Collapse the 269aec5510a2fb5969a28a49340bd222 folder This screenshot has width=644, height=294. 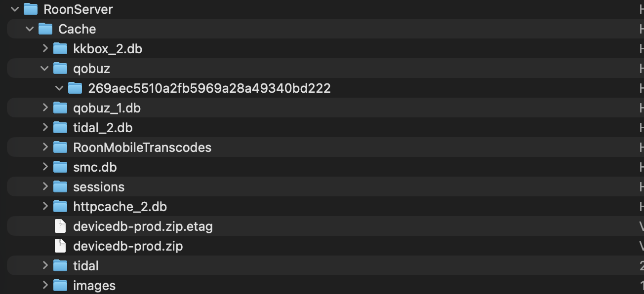pos(59,88)
